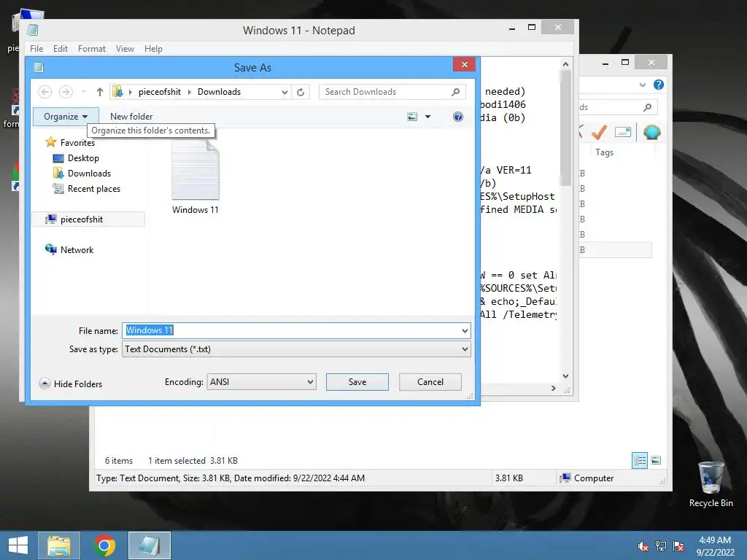
Task: Open File Explorer from taskbar
Action: [x=59, y=545]
